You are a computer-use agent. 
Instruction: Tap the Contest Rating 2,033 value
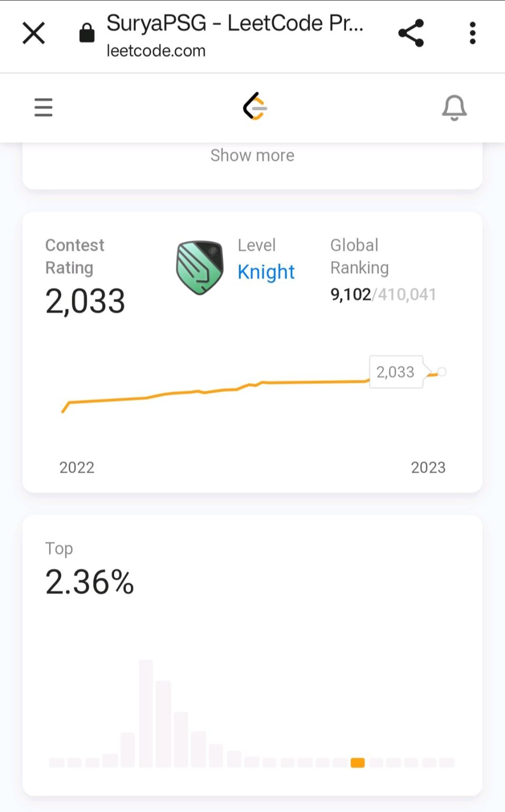85,301
